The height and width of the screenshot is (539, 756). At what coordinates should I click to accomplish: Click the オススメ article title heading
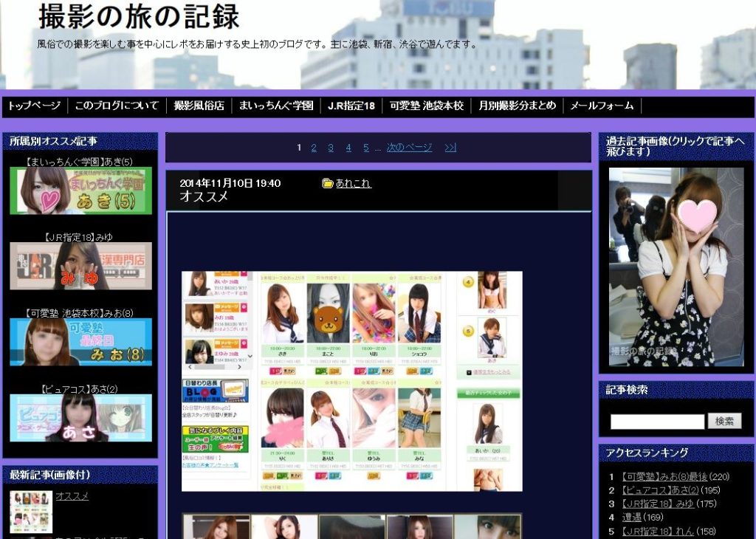204,197
